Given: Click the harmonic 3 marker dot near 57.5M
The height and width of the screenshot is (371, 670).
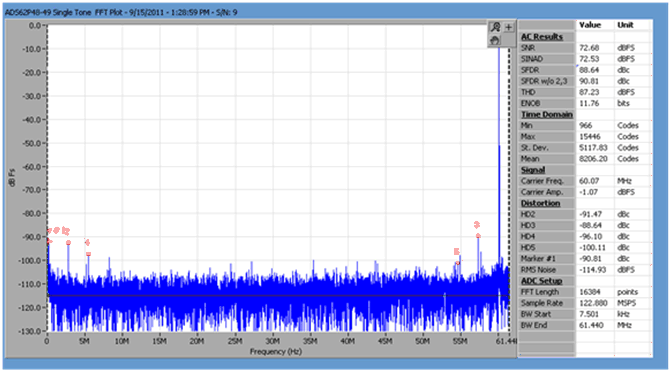Looking at the screenshot, I should pyautogui.click(x=478, y=236).
